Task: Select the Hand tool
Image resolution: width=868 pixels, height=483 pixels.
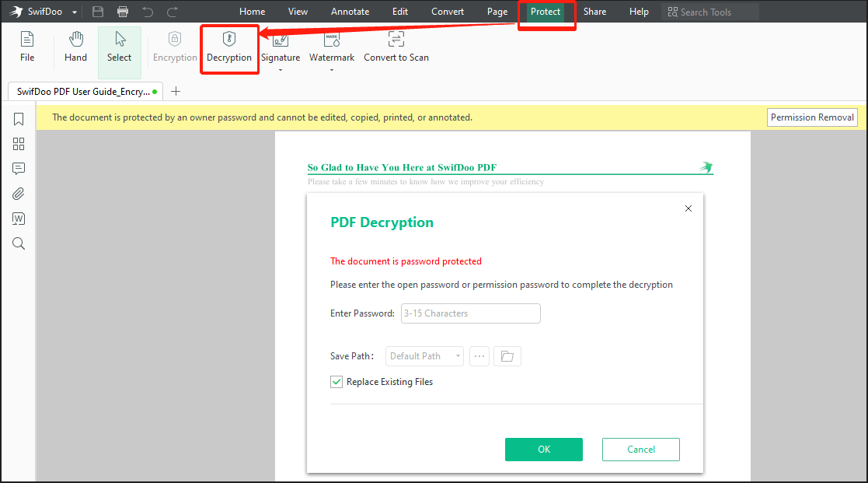Action: pos(75,47)
